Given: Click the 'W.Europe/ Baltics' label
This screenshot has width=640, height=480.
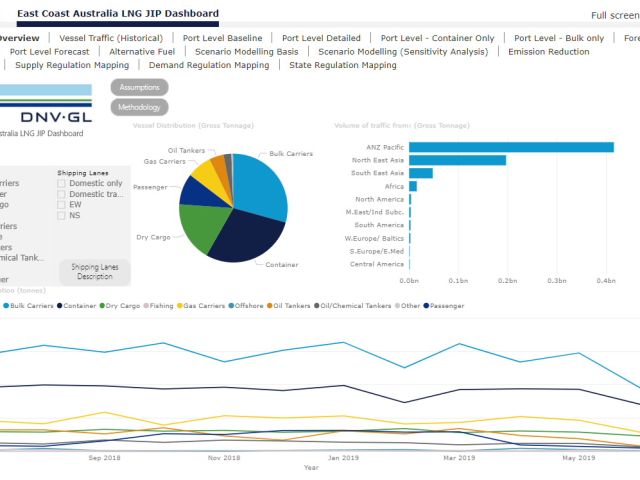Looking at the screenshot, I should pos(374,238).
